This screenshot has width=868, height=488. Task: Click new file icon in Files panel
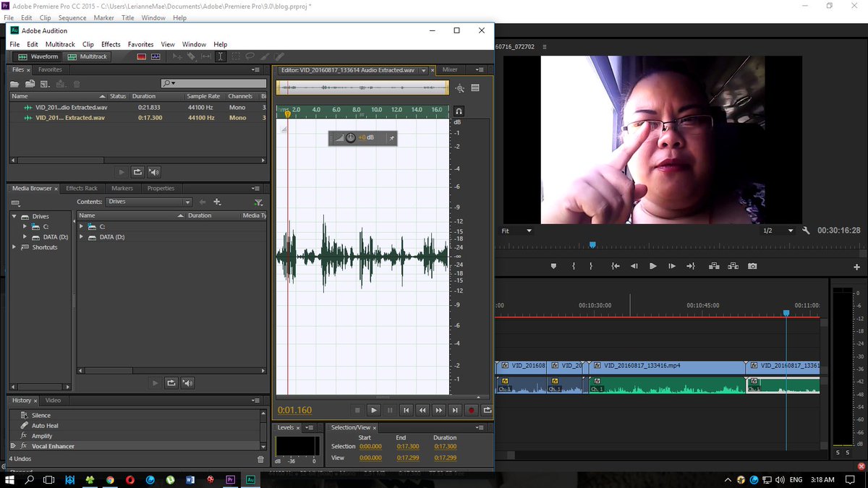(x=45, y=84)
